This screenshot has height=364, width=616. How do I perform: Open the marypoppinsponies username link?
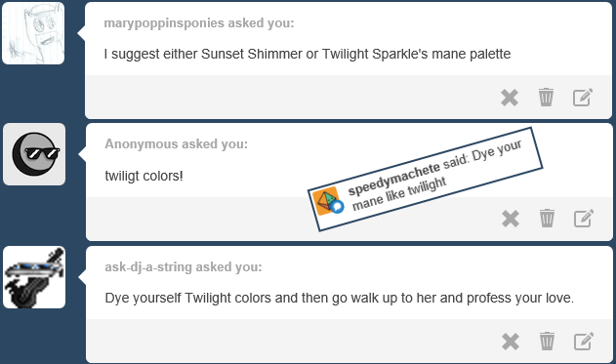(x=164, y=23)
